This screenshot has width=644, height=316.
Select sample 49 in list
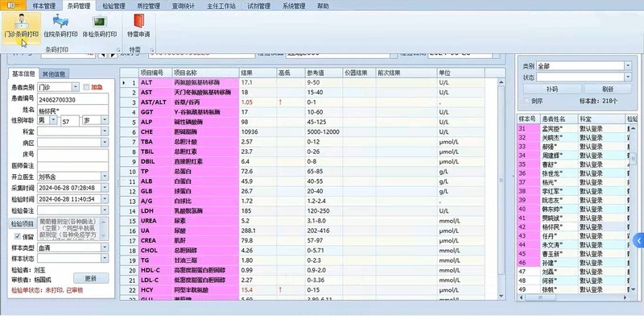(573, 289)
